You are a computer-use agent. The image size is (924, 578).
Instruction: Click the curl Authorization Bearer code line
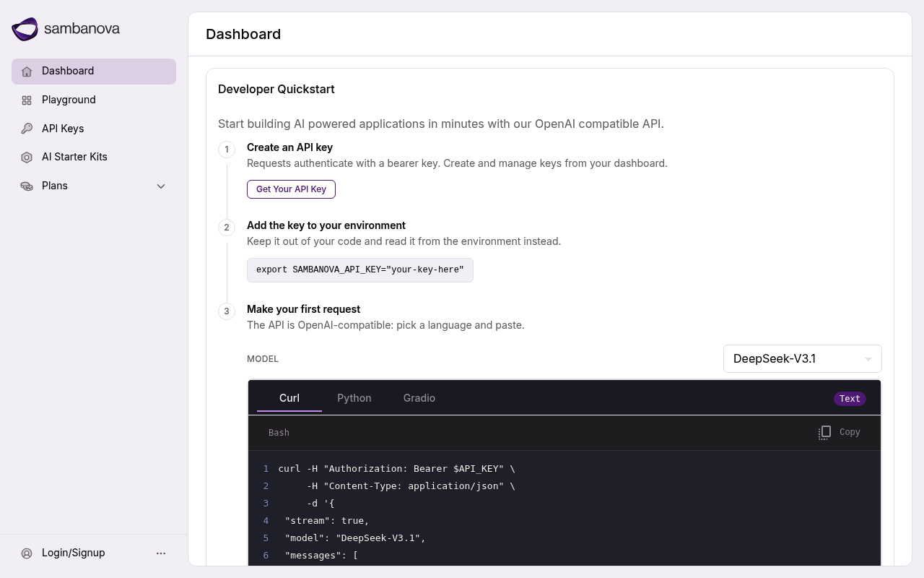[x=396, y=469]
